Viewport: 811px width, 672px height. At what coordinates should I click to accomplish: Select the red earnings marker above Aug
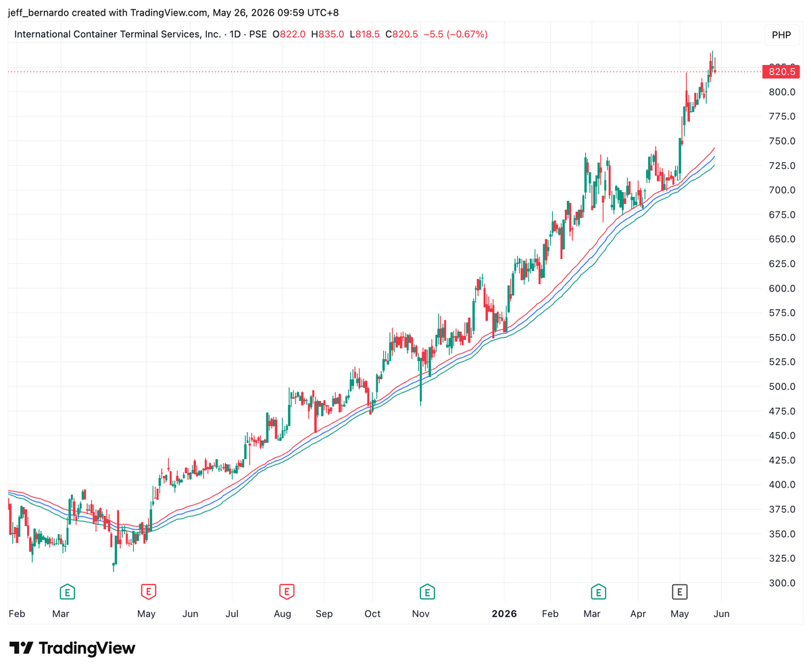tap(287, 592)
